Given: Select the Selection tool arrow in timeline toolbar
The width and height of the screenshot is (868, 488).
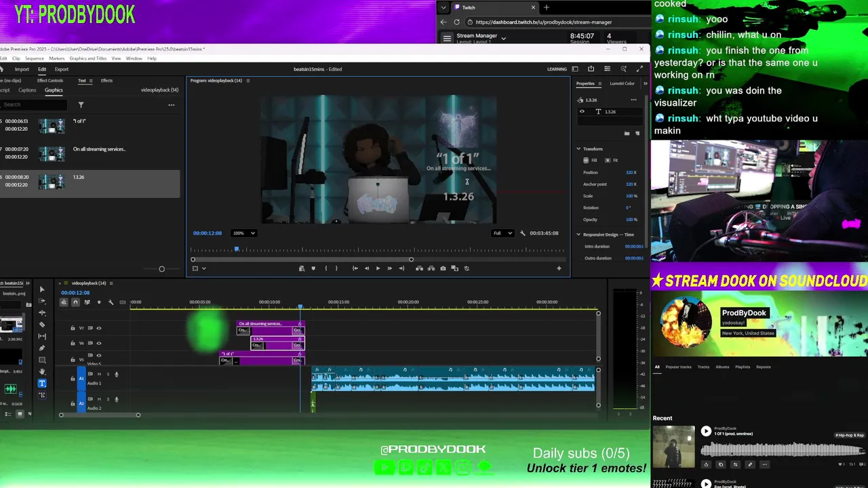Looking at the screenshot, I should pos(42,289).
